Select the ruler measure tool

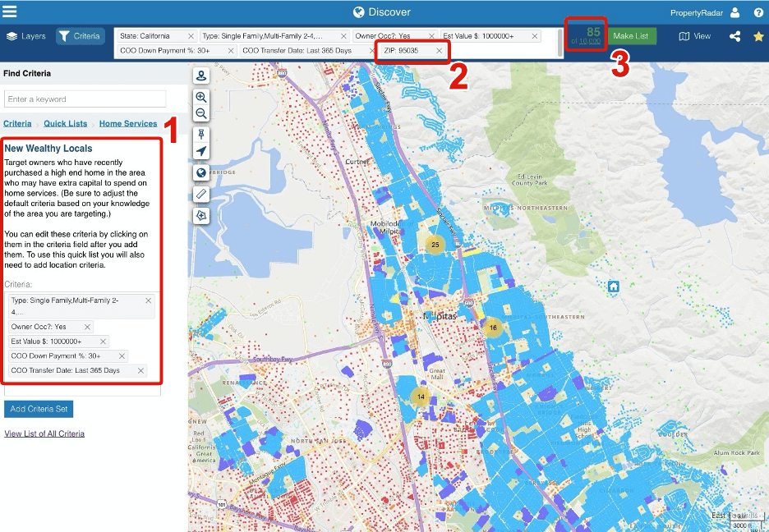point(201,194)
